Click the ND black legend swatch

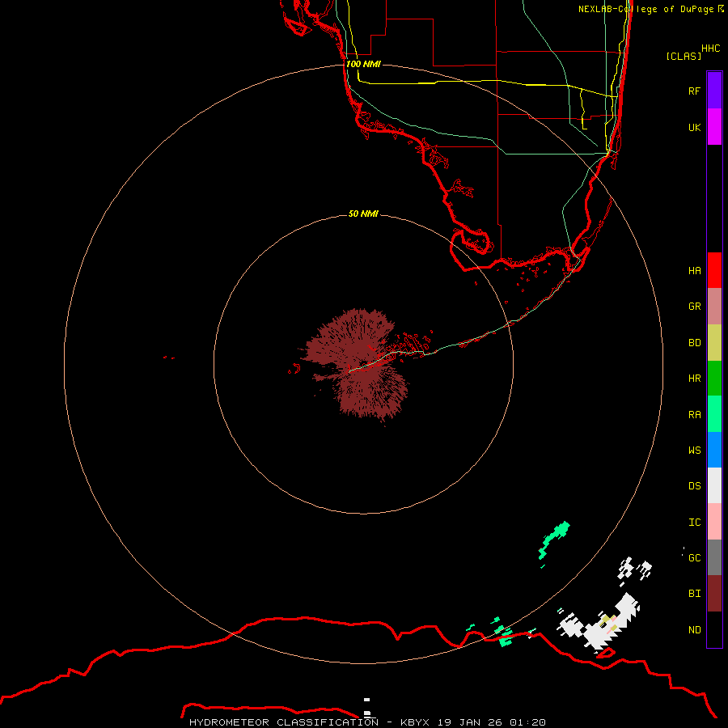pos(714,629)
